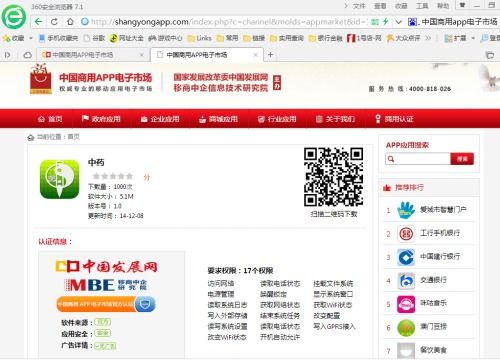
Task: Open the 交通银行 ranked app icon
Action: coord(406,280)
